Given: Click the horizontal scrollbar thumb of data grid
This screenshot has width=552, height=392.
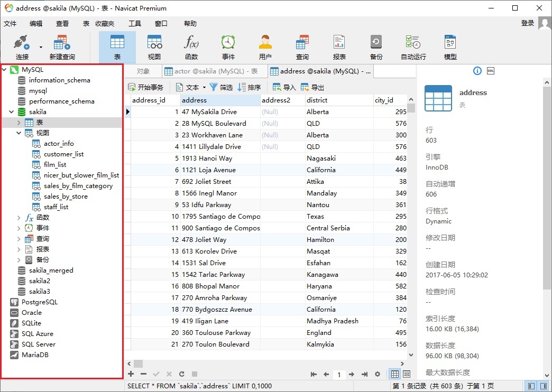Looking at the screenshot, I should (139, 363).
